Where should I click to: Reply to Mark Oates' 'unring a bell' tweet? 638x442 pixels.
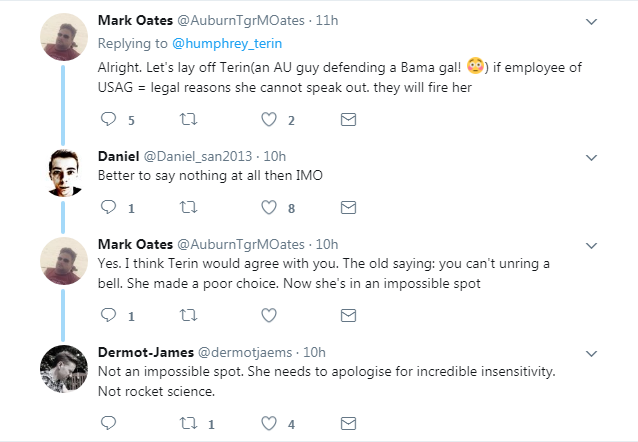[x=110, y=315]
